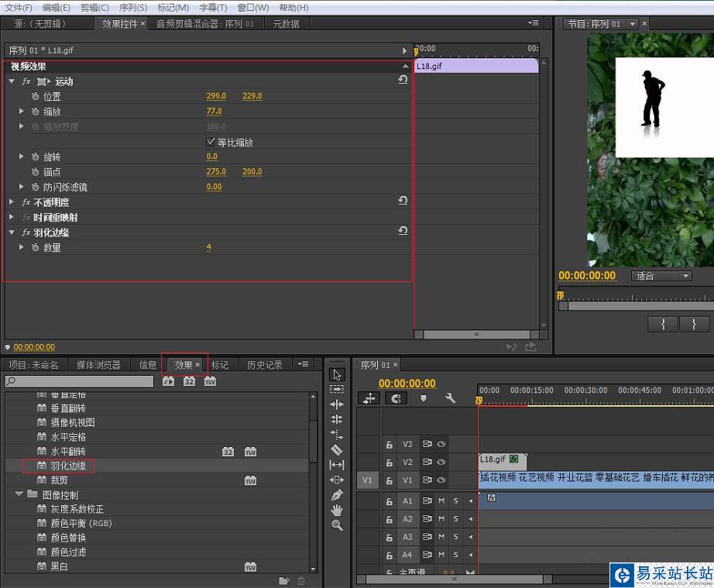Select the Ripple Edit tool

coord(337,404)
